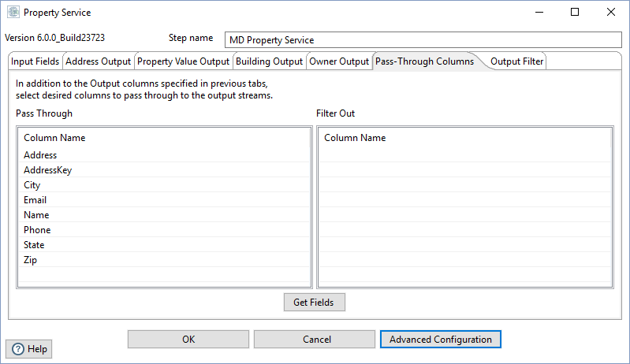Image resolution: width=630 pixels, height=364 pixels.
Task: Pick the Email column in Pass Through
Action: (36, 200)
